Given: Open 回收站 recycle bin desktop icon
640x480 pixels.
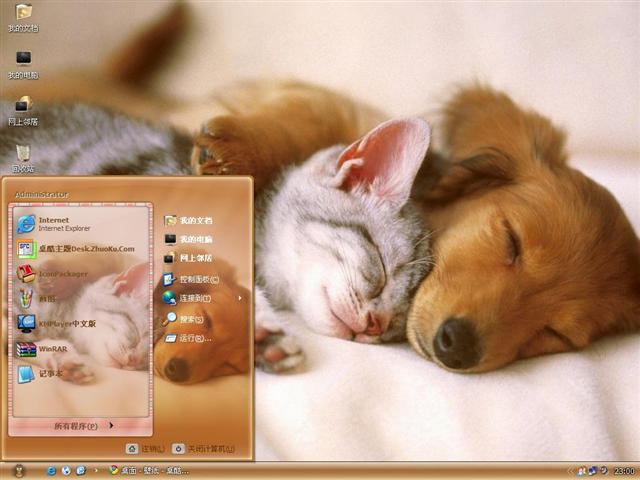Looking at the screenshot, I should 23,158.
